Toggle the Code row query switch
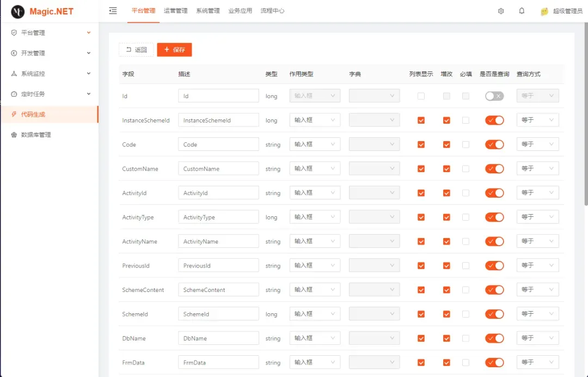 tap(494, 144)
